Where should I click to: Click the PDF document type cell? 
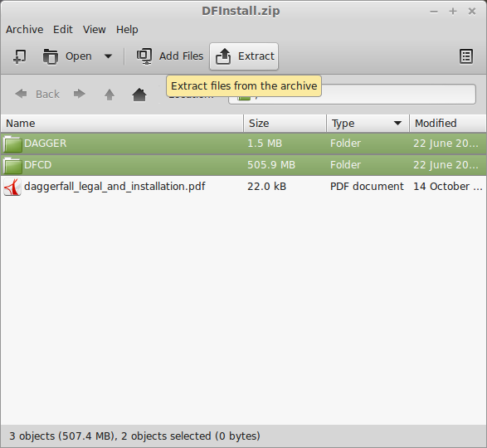pos(367,187)
